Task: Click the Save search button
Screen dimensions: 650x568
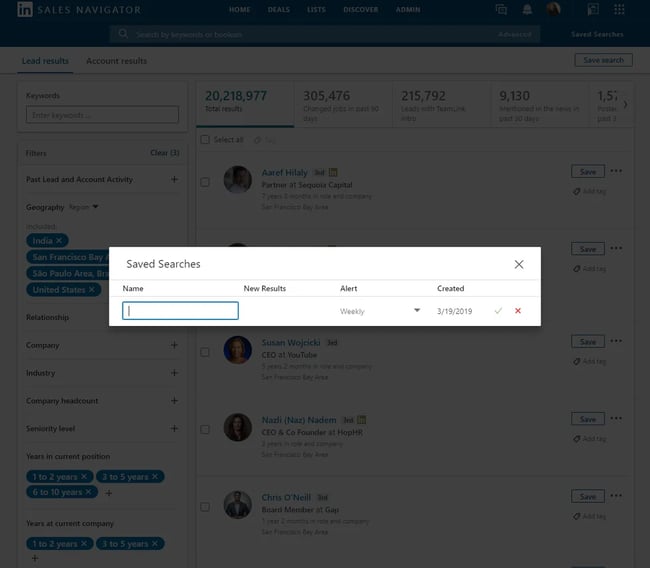Action: click(x=603, y=60)
